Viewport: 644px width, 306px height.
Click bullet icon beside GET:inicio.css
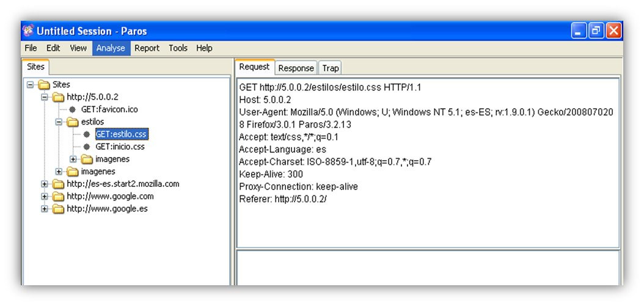point(87,147)
